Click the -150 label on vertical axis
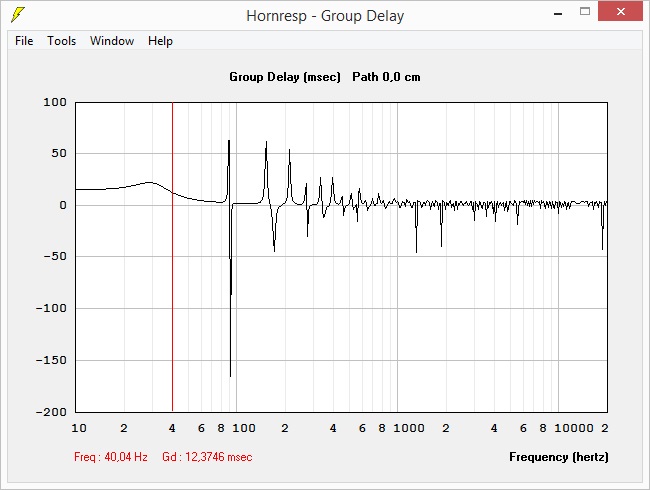The height and width of the screenshot is (490, 650). pyautogui.click(x=51, y=360)
